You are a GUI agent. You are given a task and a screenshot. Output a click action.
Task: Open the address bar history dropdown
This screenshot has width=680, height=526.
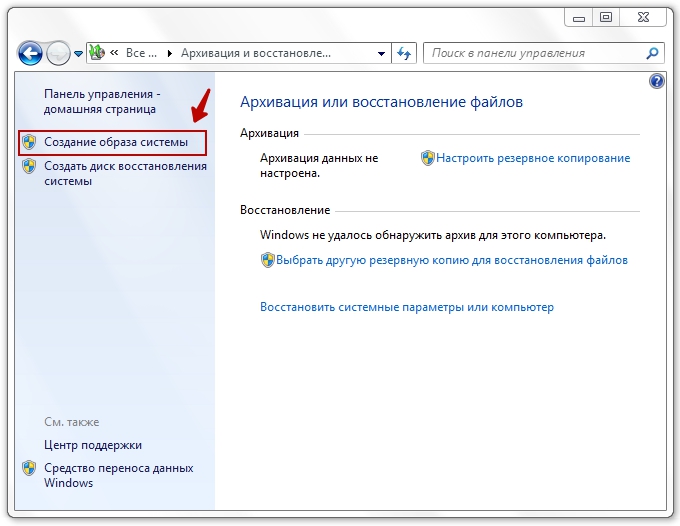point(381,54)
